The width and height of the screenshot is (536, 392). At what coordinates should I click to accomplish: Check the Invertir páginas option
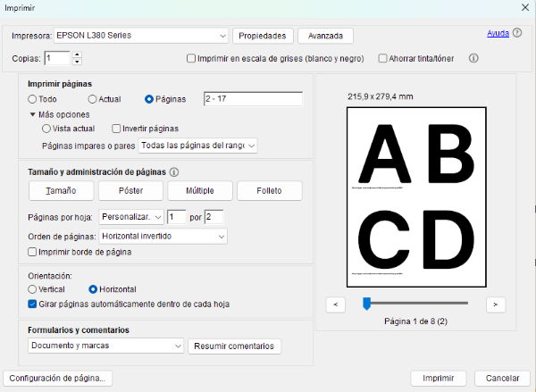pyautogui.click(x=117, y=129)
